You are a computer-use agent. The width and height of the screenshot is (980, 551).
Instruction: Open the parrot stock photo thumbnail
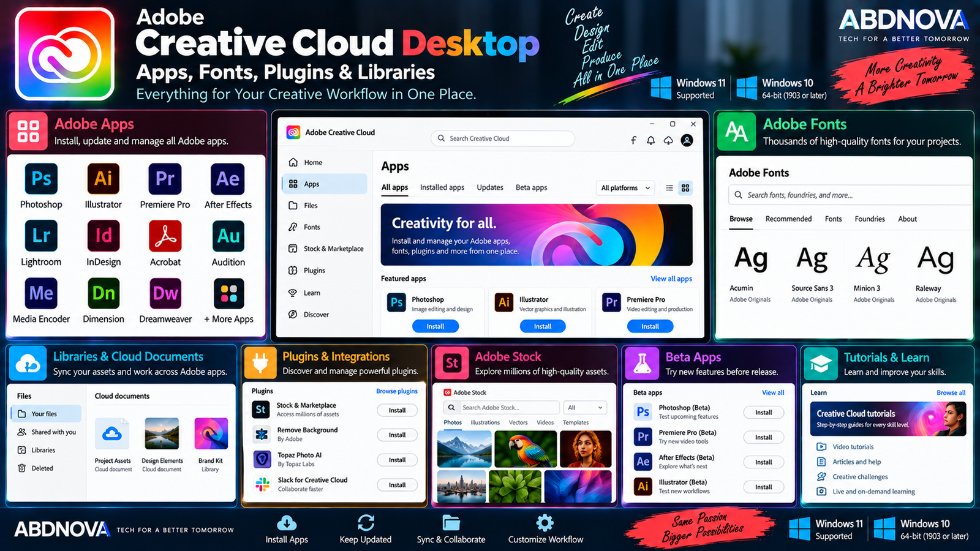click(x=525, y=449)
